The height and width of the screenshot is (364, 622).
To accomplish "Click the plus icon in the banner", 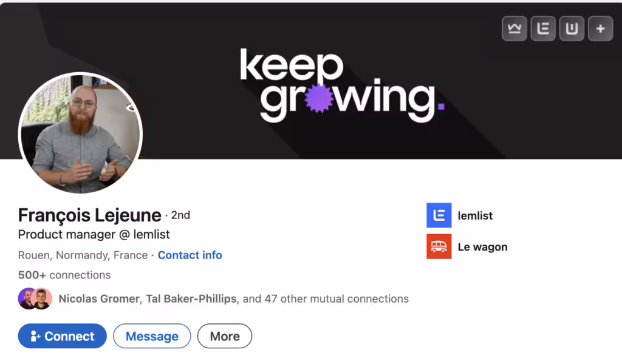I will (601, 29).
